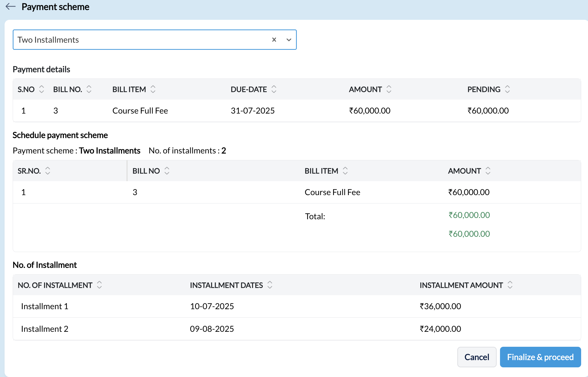
Task: Open the payment scheme dropdown
Action: [289, 40]
